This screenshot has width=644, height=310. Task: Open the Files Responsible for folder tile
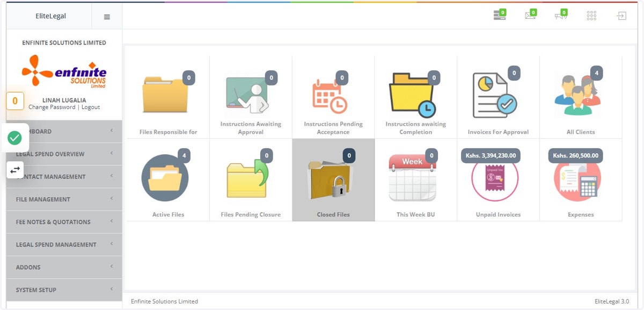tap(169, 97)
